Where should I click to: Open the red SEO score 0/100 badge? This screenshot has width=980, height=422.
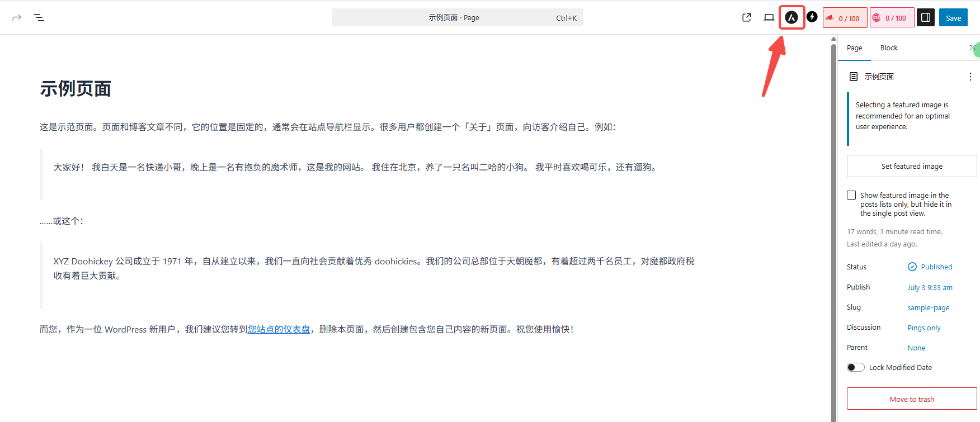[845, 18]
